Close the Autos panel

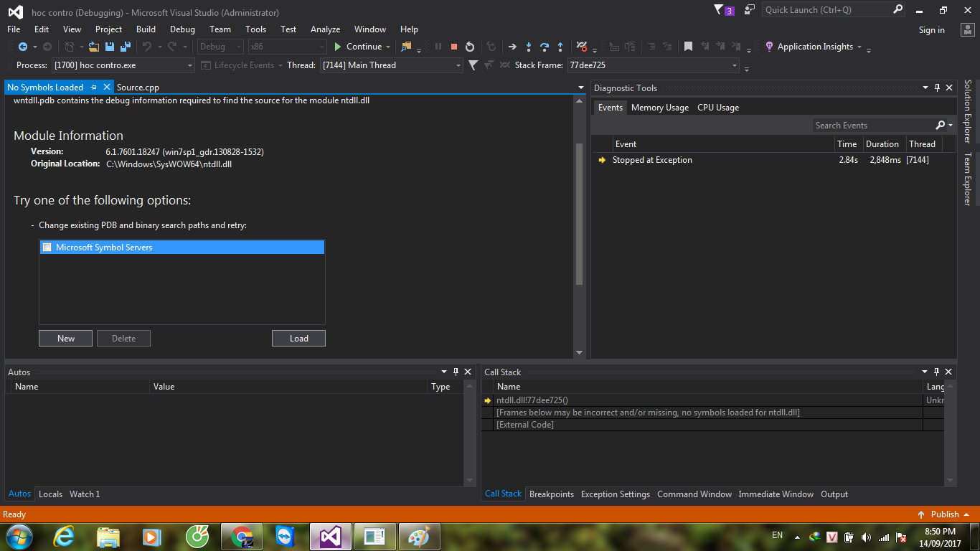point(468,372)
